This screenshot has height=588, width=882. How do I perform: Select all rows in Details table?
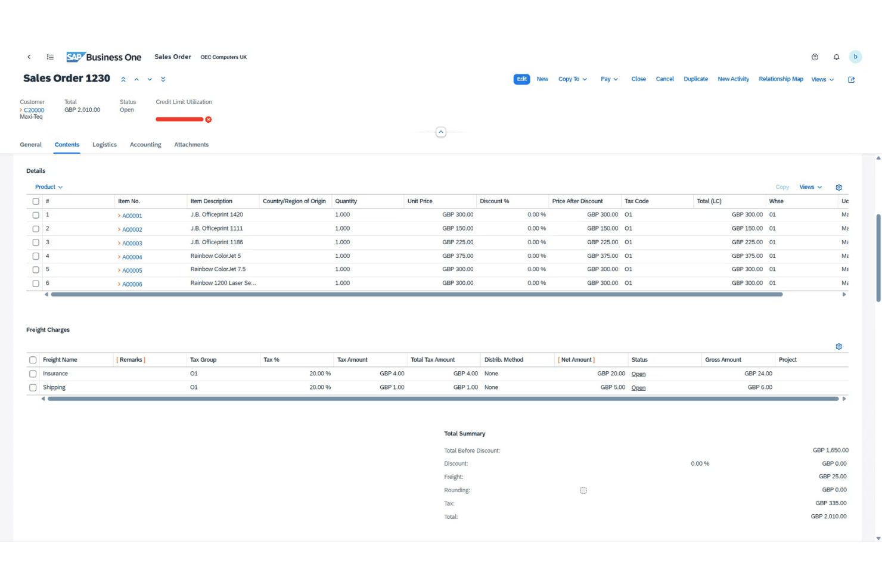[x=36, y=201]
